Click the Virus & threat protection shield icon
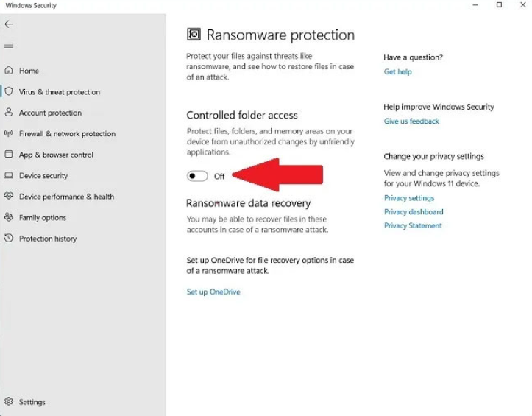 tap(9, 92)
